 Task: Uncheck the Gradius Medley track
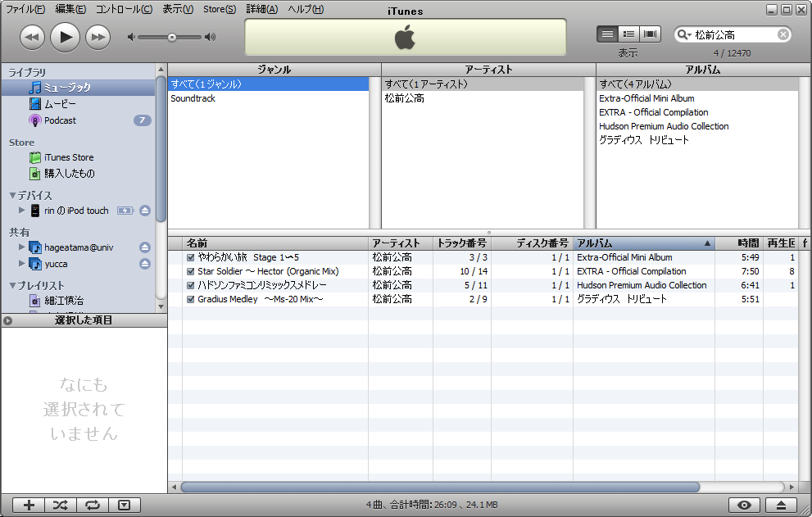[191, 299]
